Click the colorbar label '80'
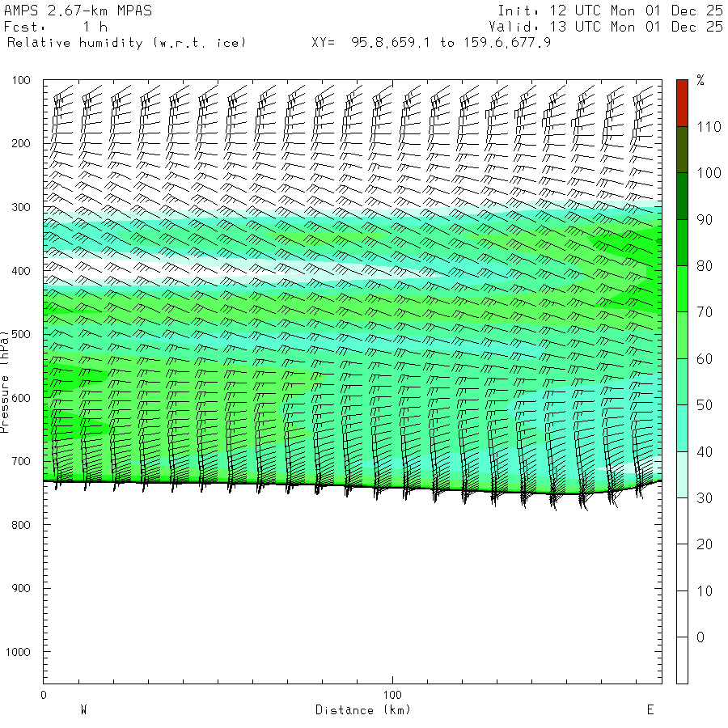Image resolution: width=728 pixels, height=728 pixels. point(705,266)
